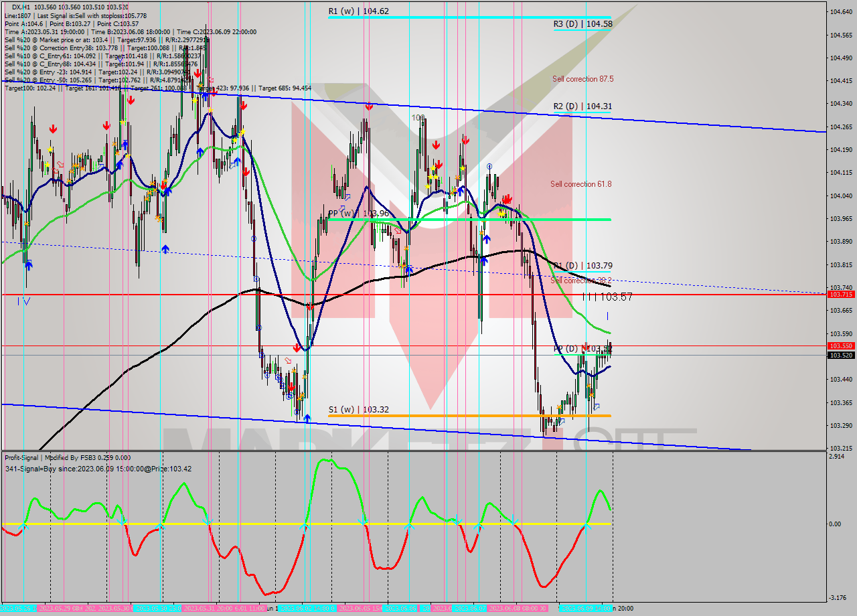The height and width of the screenshot is (616, 857).
Task: Select the R2 (D) | 104.31 pivot label
Action: pyautogui.click(x=582, y=106)
